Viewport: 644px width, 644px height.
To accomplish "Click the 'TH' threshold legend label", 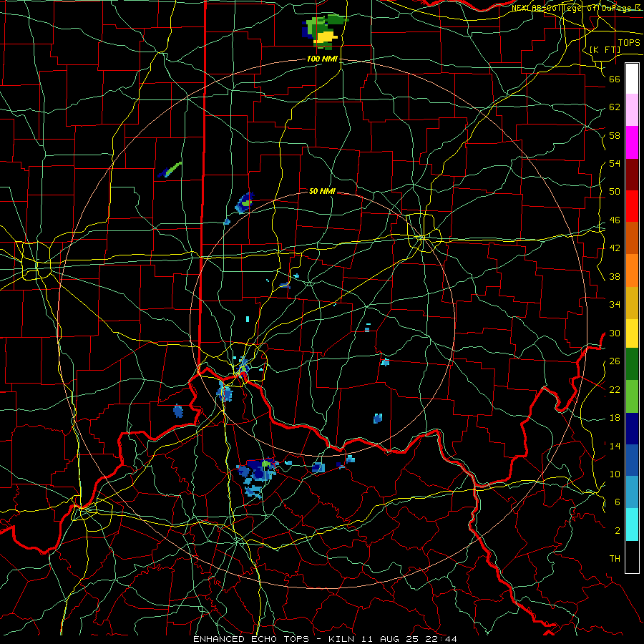I will (615, 559).
